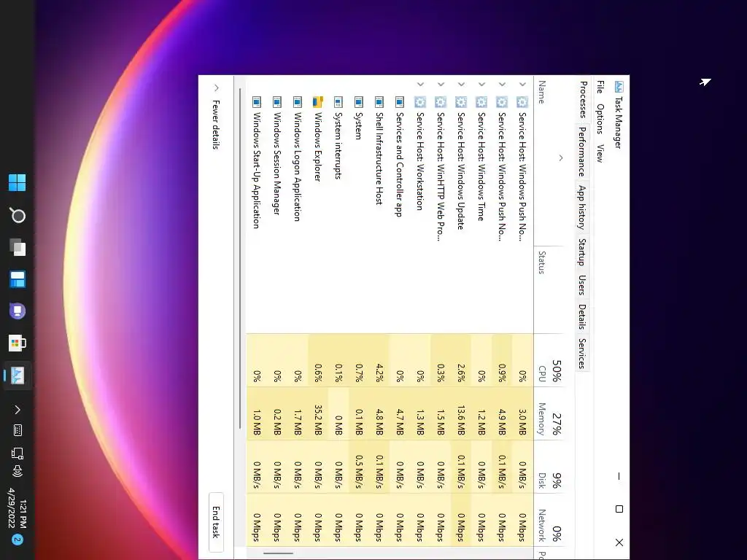Select Service Host: Windows Push No... first row gear icon

pyautogui.click(x=522, y=102)
